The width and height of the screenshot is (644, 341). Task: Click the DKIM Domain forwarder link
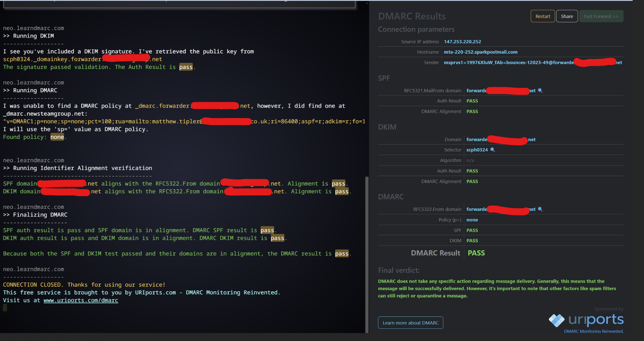click(476, 140)
